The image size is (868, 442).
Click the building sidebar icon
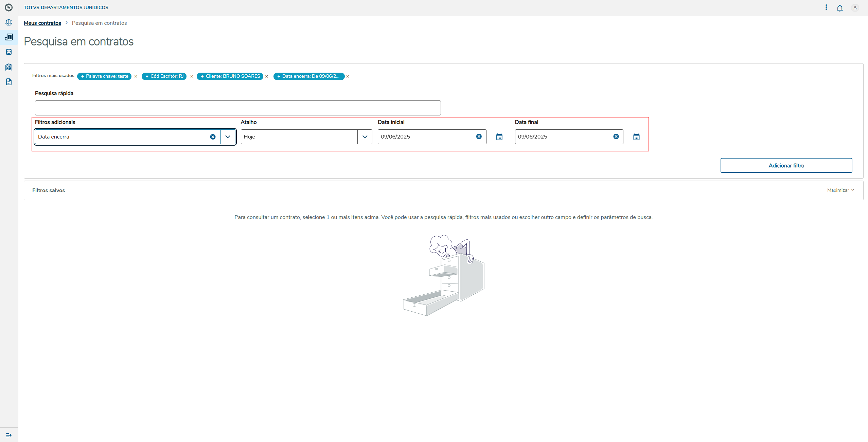[9, 67]
